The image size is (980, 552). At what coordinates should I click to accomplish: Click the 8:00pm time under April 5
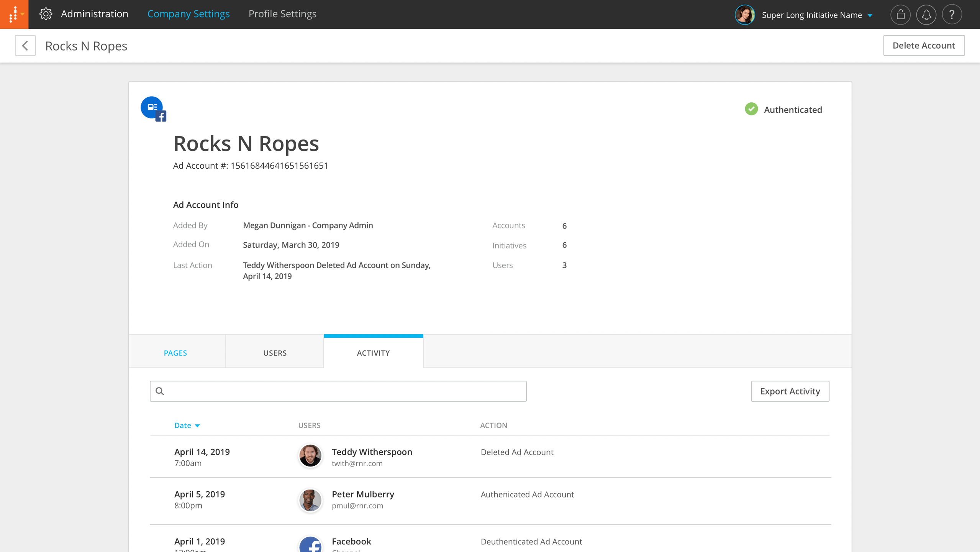click(x=188, y=505)
